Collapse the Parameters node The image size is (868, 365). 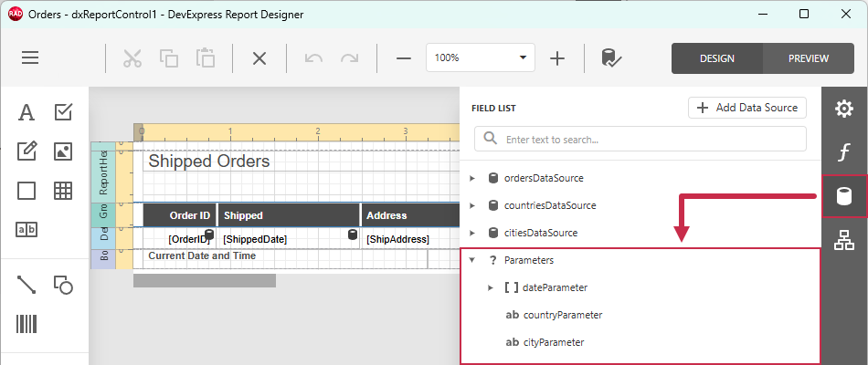[x=472, y=260]
